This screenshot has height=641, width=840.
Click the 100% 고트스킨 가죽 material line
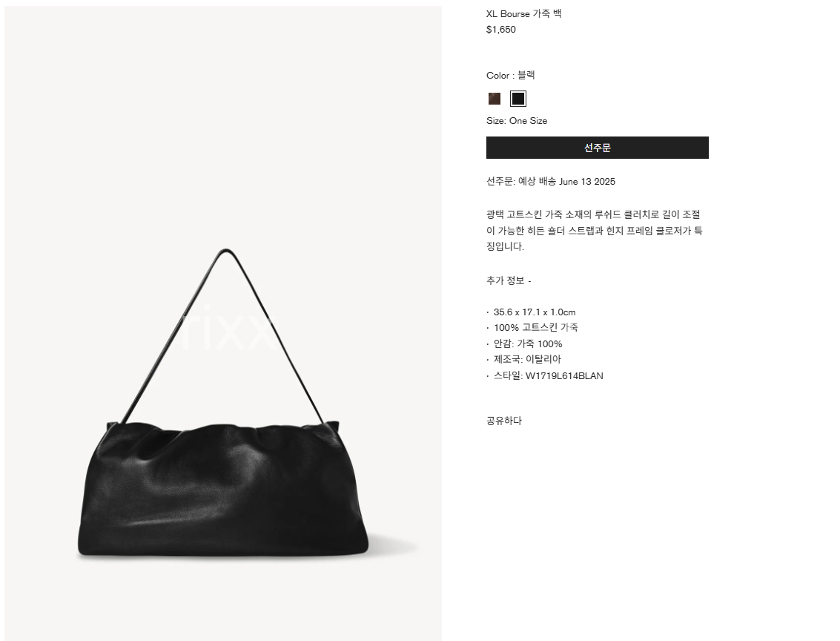(x=536, y=327)
